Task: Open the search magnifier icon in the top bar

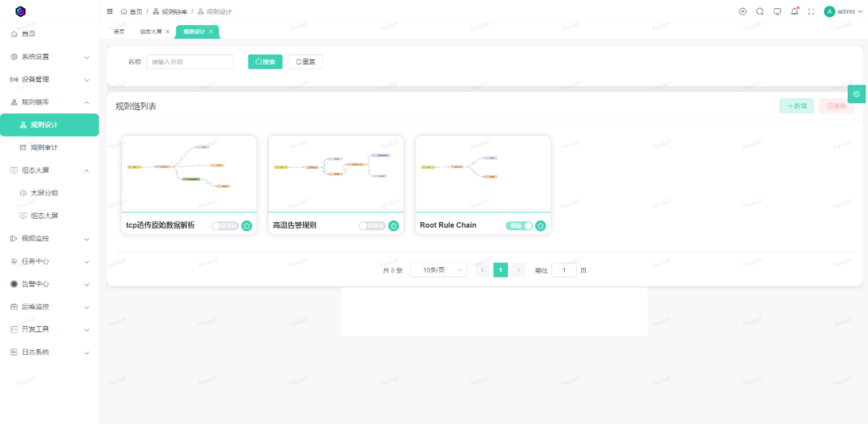Action: (760, 11)
